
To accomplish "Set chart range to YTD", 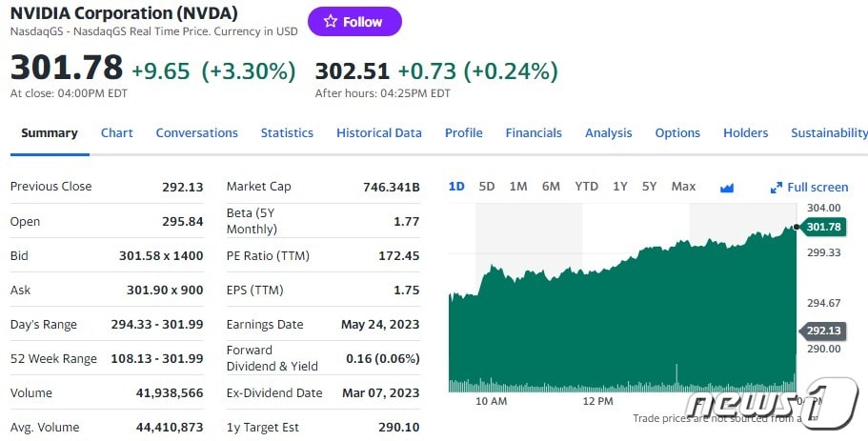I will [x=586, y=187].
